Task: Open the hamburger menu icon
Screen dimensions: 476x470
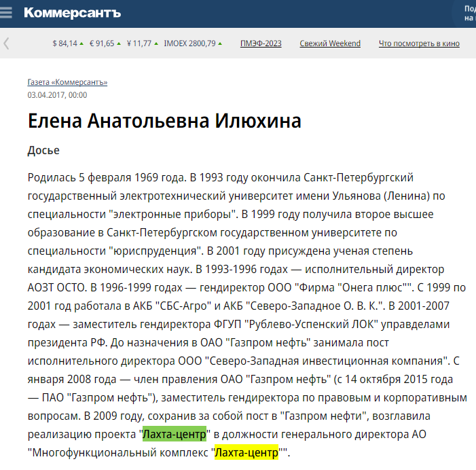Action: click(x=5, y=13)
